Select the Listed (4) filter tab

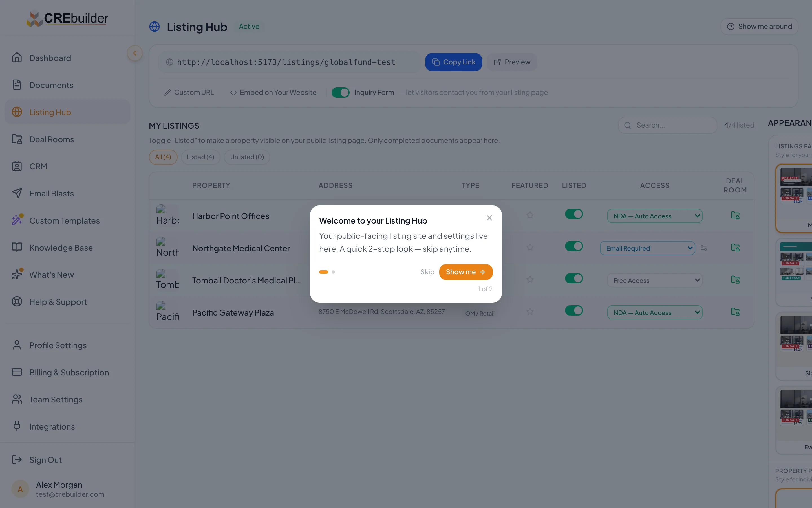click(x=200, y=157)
